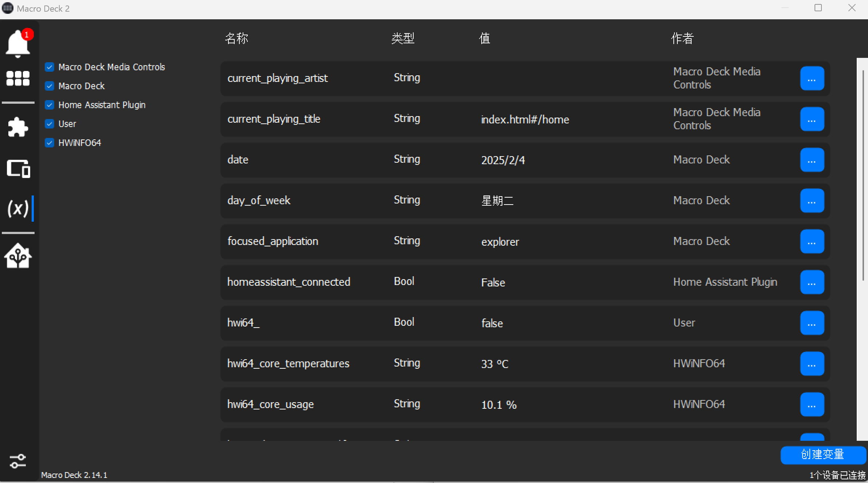Open the Home Assistant sidebar icon
The image size is (868, 483).
(x=18, y=256)
